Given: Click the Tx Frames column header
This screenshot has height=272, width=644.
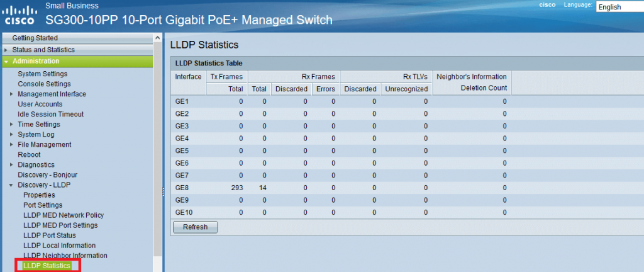Looking at the screenshot, I should (226, 76).
